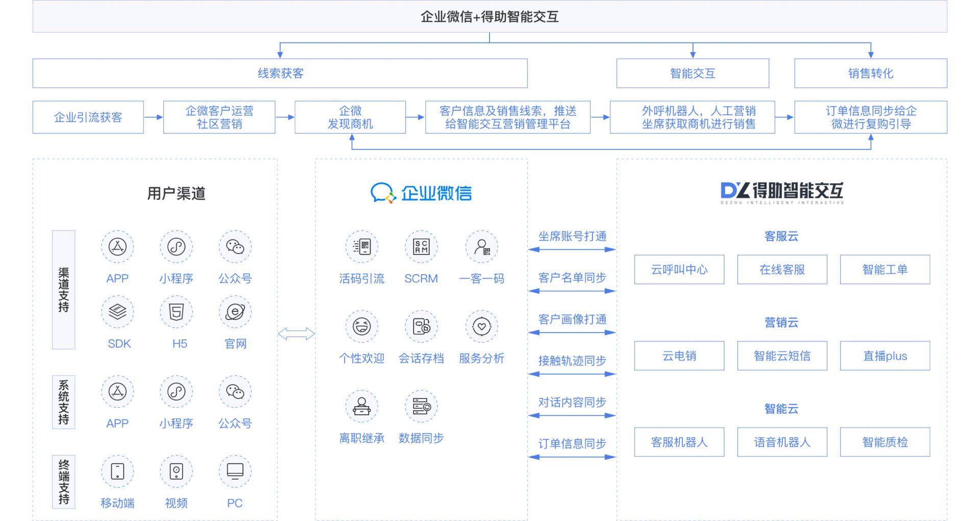Click the 客服机器人 box

(x=679, y=442)
